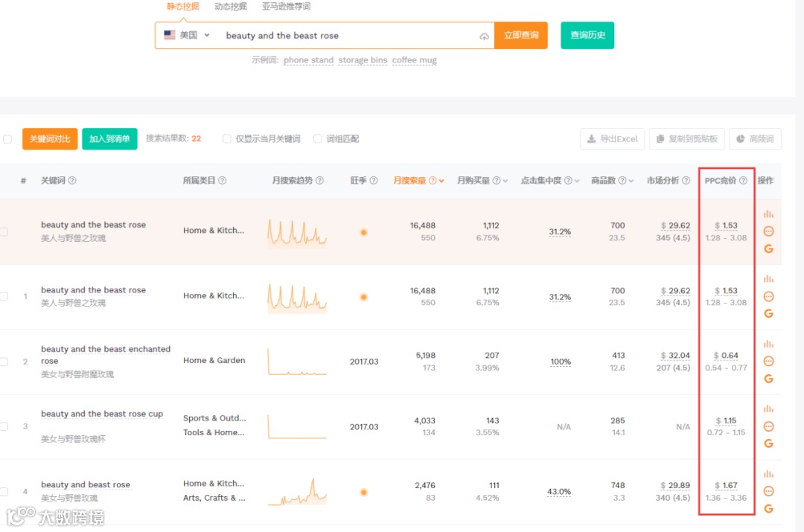Click the upload icon inside the search input
Screen dimensions: 804x532
click(x=485, y=35)
